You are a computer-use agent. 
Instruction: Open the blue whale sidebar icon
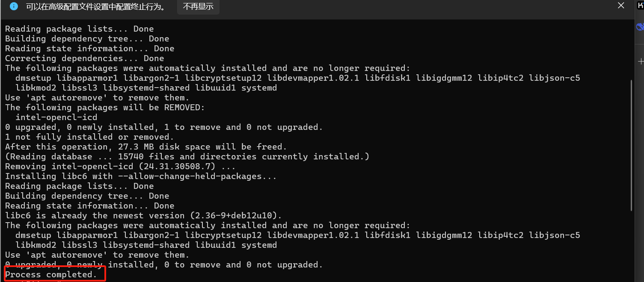[x=641, y=27]
